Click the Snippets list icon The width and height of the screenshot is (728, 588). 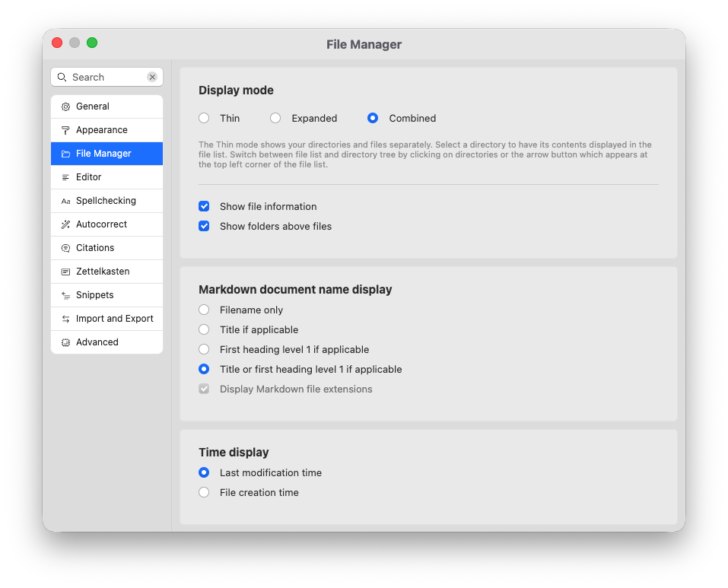pos(65,294)
